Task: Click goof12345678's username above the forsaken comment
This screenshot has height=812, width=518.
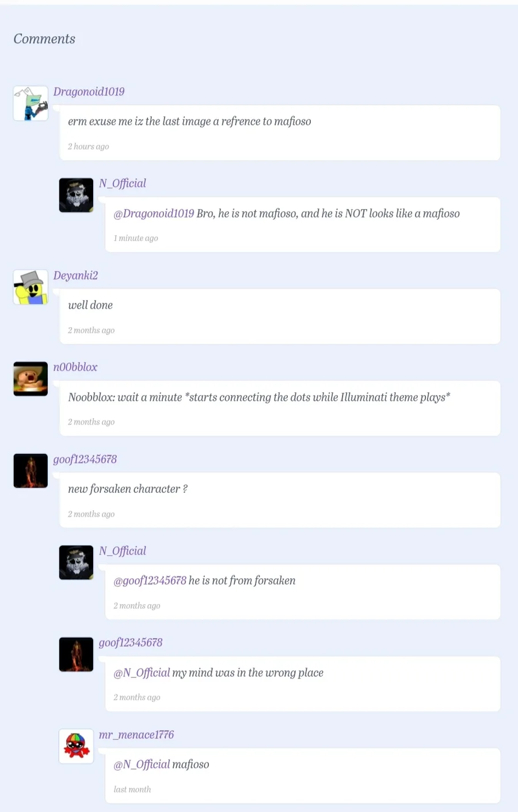Action: click(x=85, y=459)
